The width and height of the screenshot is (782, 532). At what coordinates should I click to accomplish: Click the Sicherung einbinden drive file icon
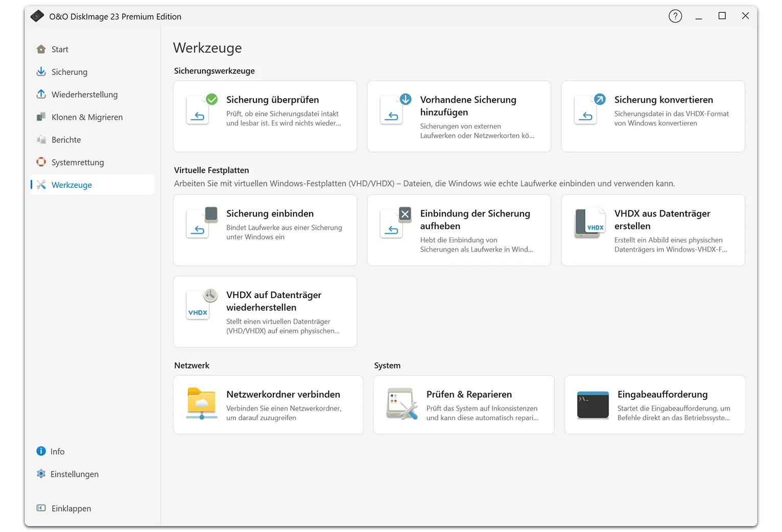[x=201, y=223]
